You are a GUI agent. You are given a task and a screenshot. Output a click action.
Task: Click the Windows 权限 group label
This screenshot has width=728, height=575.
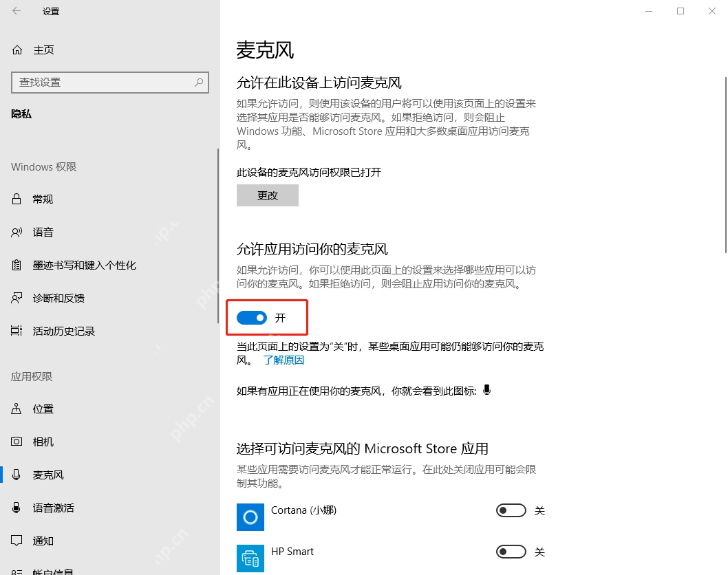[x=43, y=166]
